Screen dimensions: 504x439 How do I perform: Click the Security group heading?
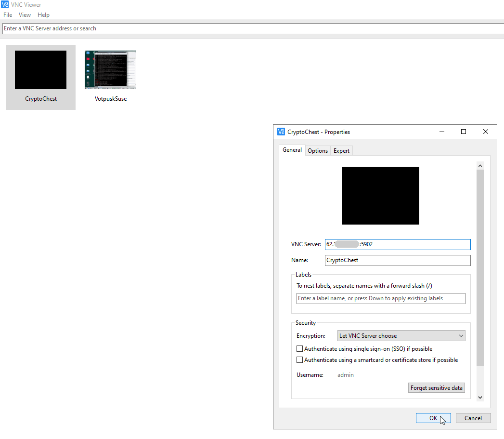coord(305,323)
